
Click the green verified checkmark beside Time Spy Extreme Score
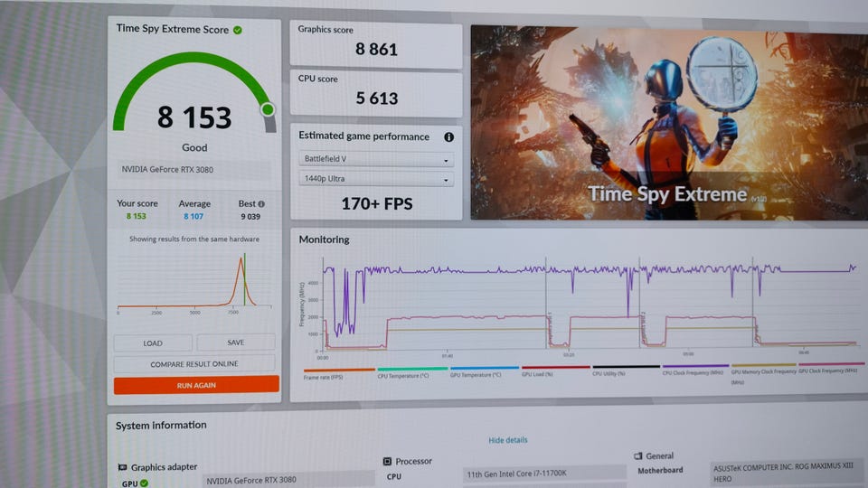(238, 30)
